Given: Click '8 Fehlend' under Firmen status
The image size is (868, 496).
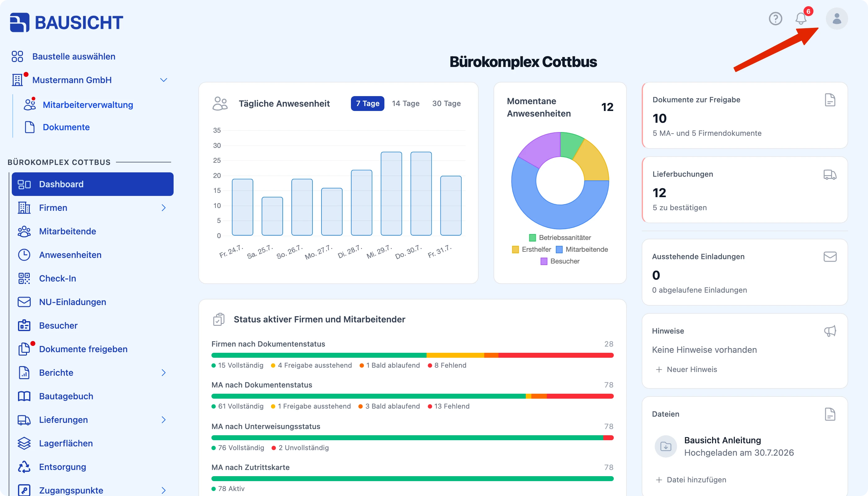Looking at the screenshot, I should (x=447, y=365).
